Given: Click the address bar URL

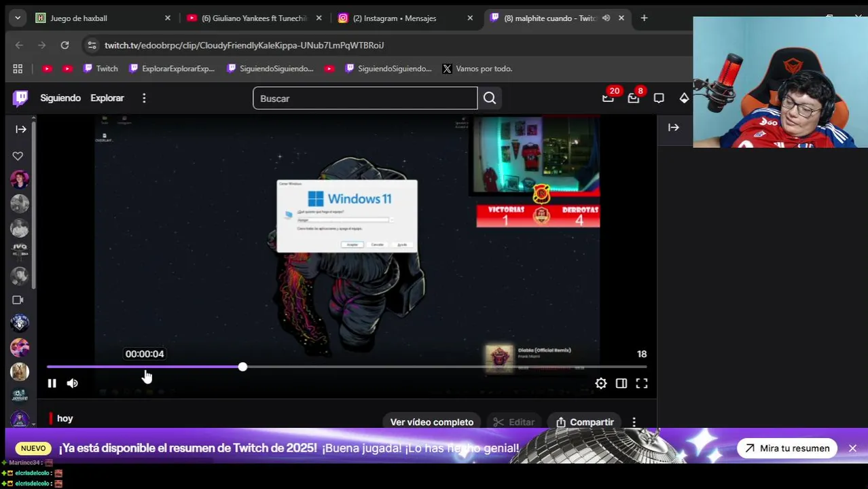Looking at the screenshot, I should click(x=244, y=45).
